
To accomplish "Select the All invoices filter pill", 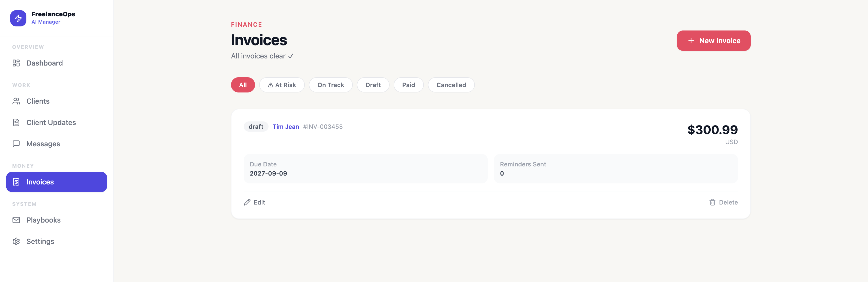I will coord(243,85).
